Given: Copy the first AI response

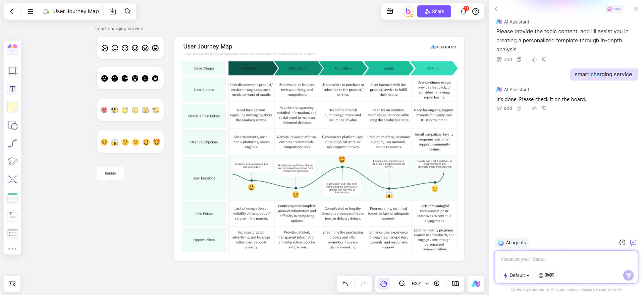Looking at the screenshot, I should tap(519, 59).
